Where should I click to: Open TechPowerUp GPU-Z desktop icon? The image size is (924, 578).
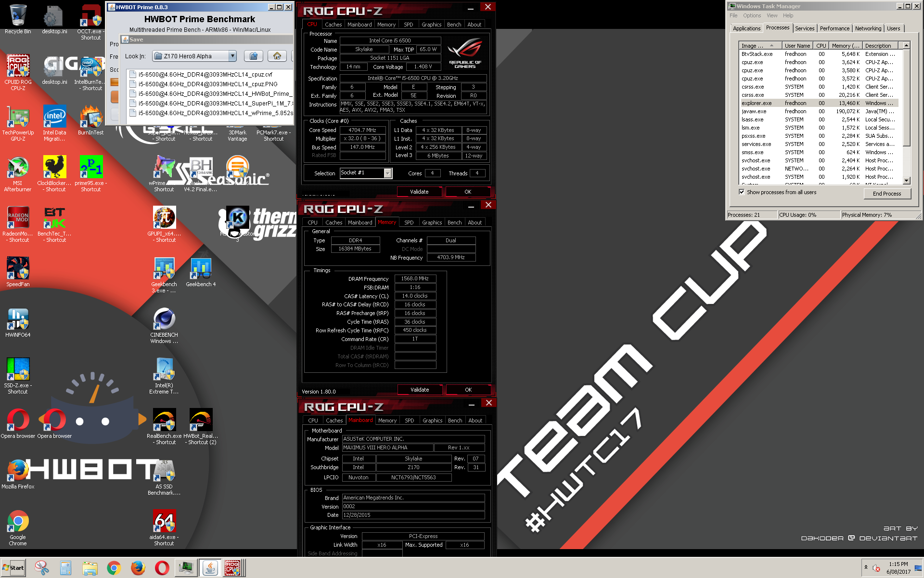(18, 123)
